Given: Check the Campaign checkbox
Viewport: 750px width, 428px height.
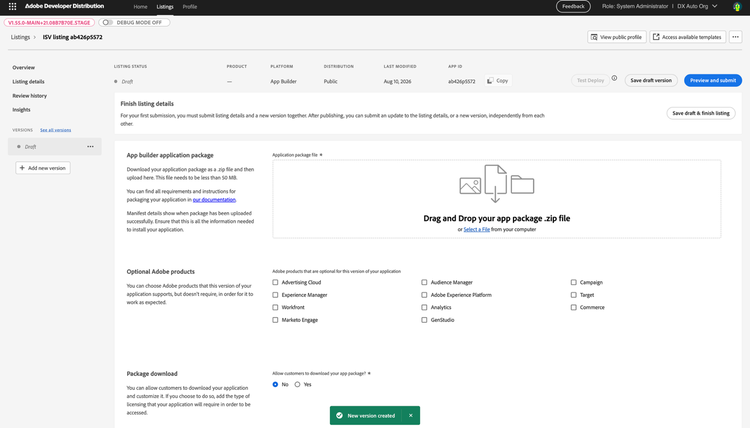Looking at the screenshot, I should tap(573, 282).
